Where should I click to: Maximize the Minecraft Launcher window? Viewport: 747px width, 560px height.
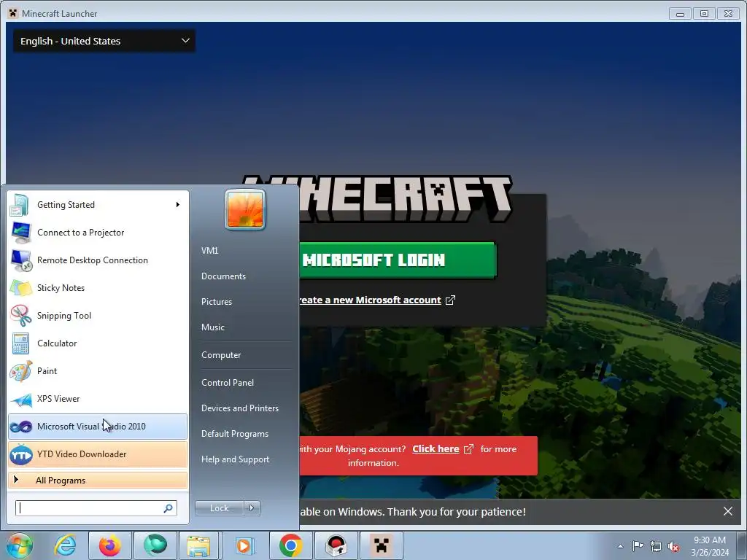tap(704, 13)
